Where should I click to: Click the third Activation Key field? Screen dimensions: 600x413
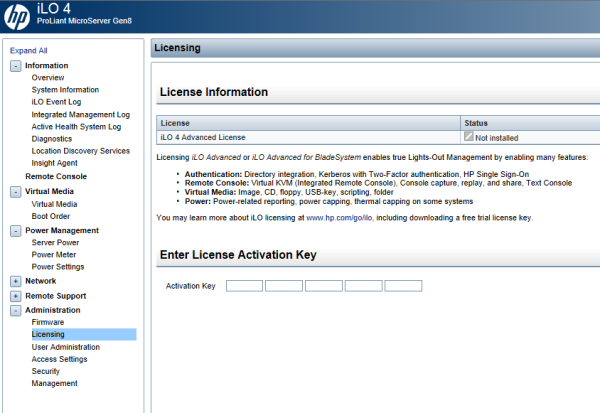(x=324, y=286)
